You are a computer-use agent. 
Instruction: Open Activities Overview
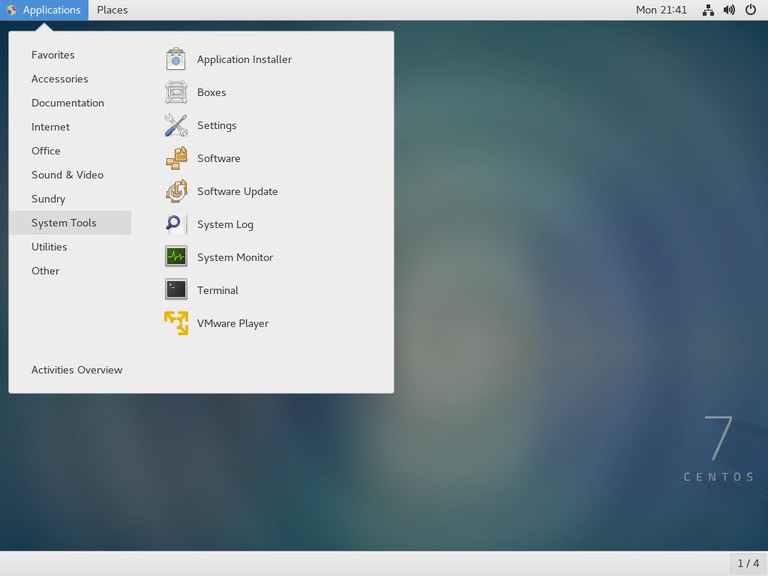(77, 370)
